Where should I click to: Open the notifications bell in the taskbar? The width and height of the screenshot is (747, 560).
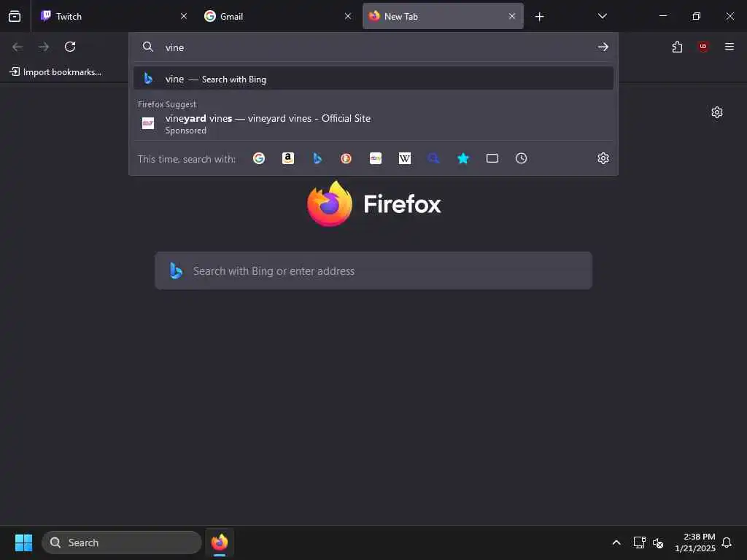(x=727, y=542)
